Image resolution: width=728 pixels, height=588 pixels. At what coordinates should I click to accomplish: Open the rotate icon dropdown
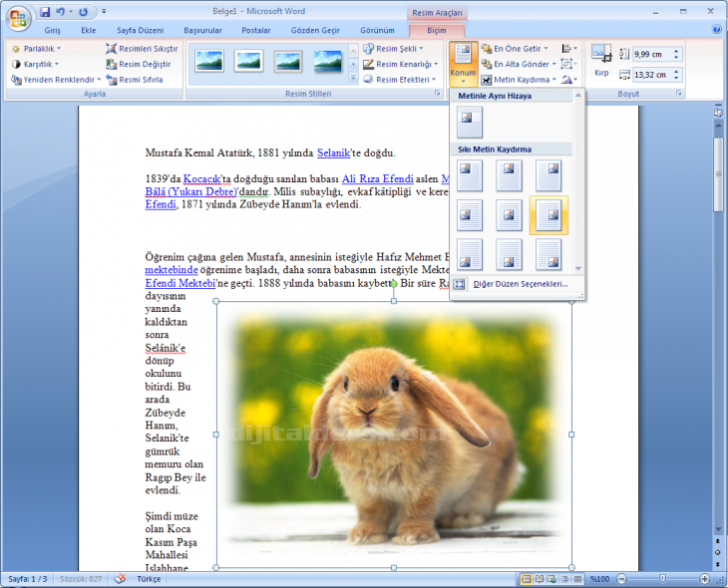pos(569,80)
